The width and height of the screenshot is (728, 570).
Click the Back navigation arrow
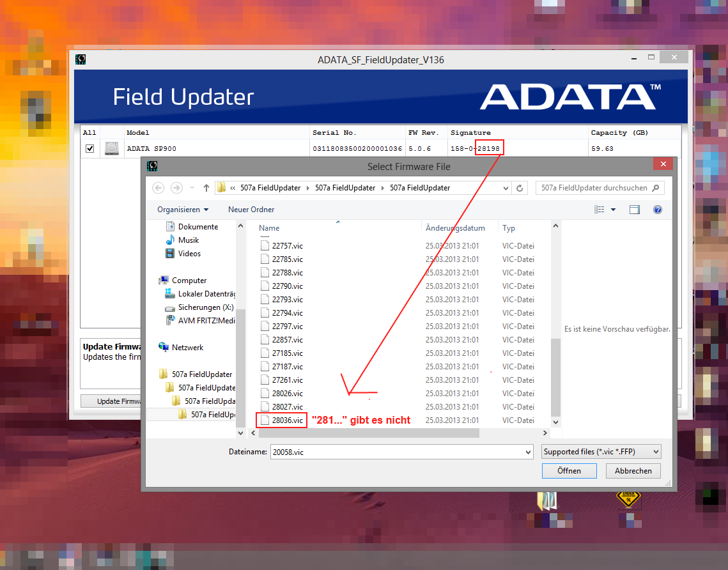(x=159, y=188)
